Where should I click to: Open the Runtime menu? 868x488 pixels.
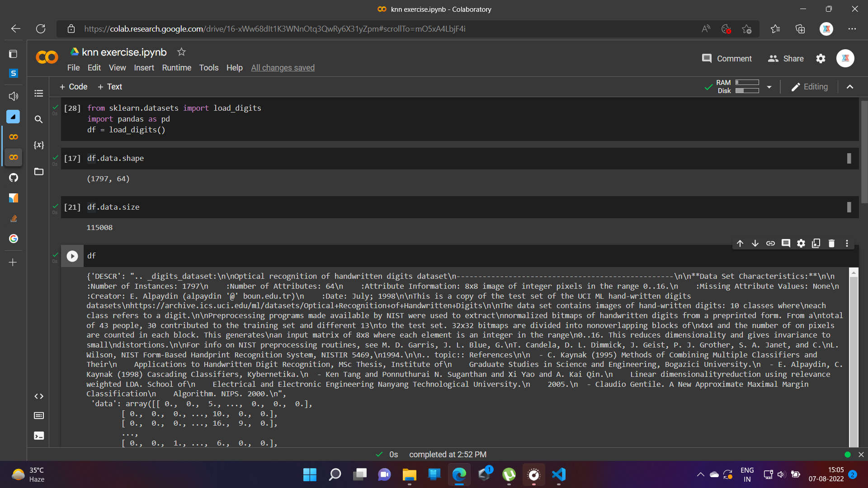click(176, 68)
